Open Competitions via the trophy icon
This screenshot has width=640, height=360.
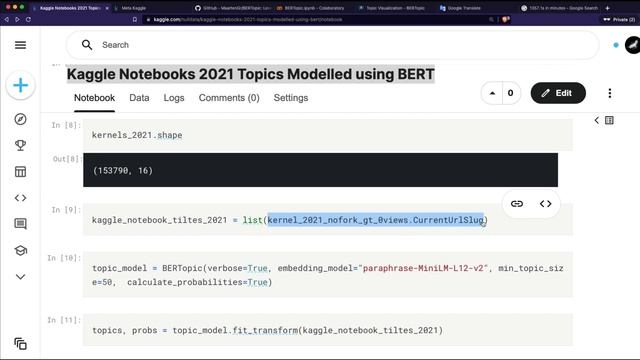(x=20, y=145)
